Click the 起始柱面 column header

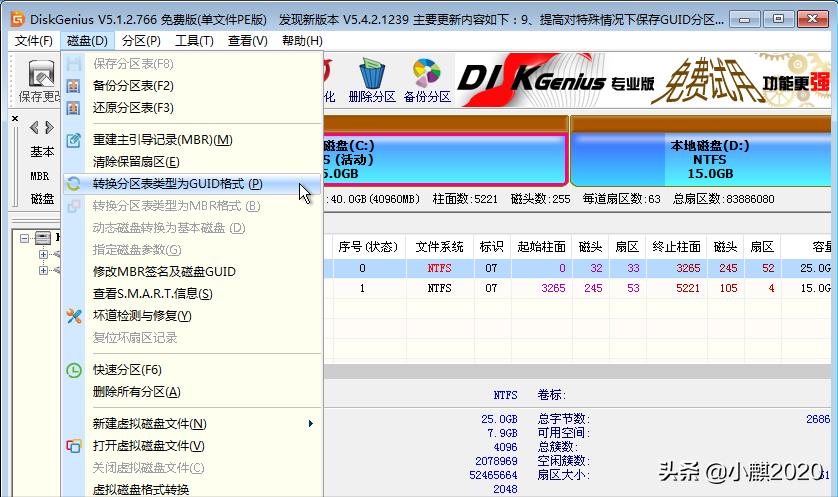click(541, 247)
